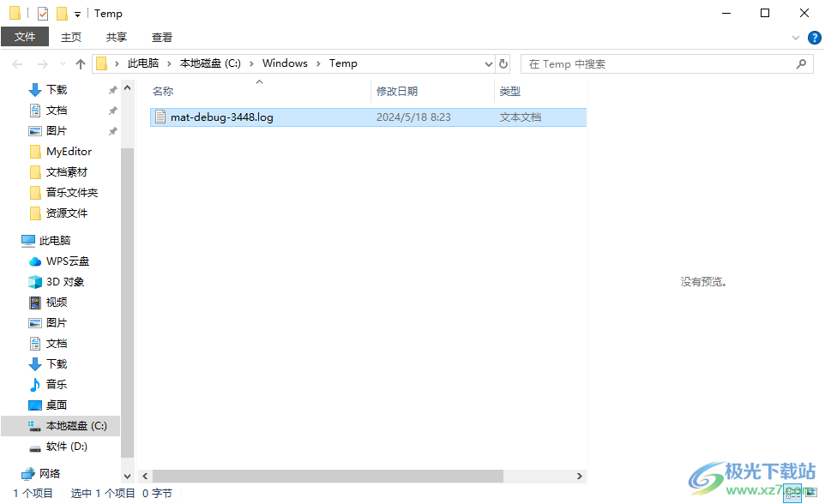825x504 pixels.
Task: Switch to the 共享 ribbon tab
Action: tap(117, 37)
